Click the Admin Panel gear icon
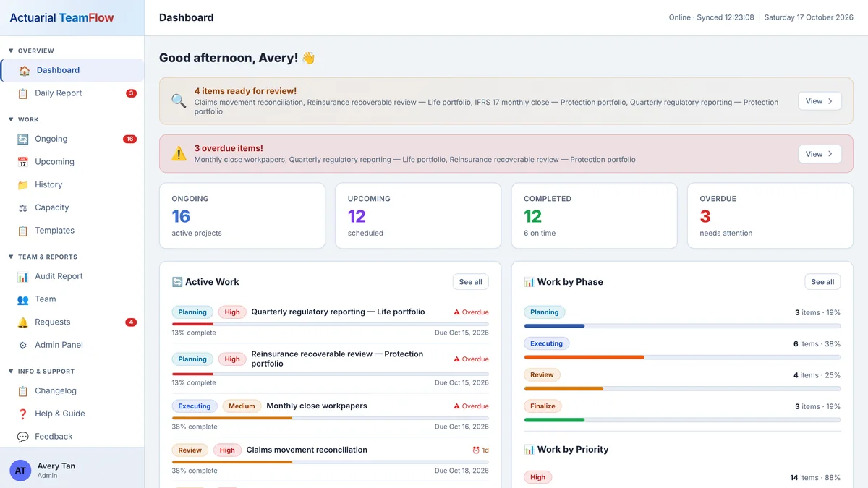868x488 pixels. click(23, 345)
